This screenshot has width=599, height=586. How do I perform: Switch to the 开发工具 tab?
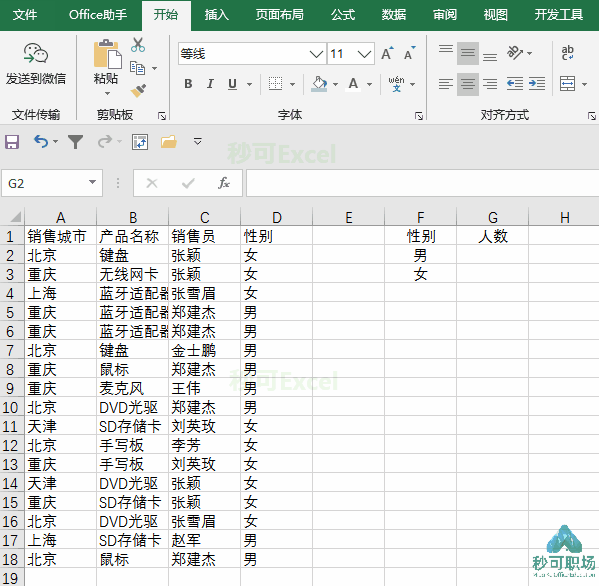click(x=559, y=15)
